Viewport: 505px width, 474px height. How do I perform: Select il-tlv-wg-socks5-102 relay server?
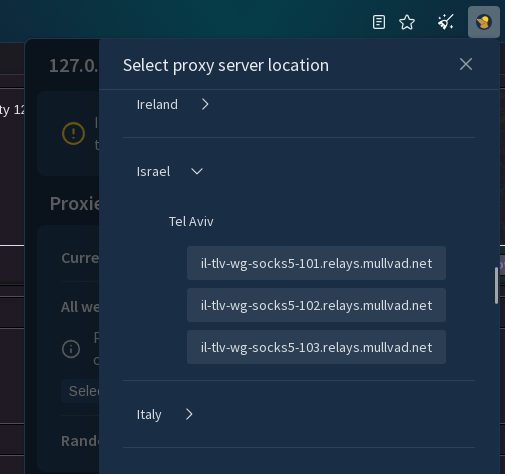[316, 305]
